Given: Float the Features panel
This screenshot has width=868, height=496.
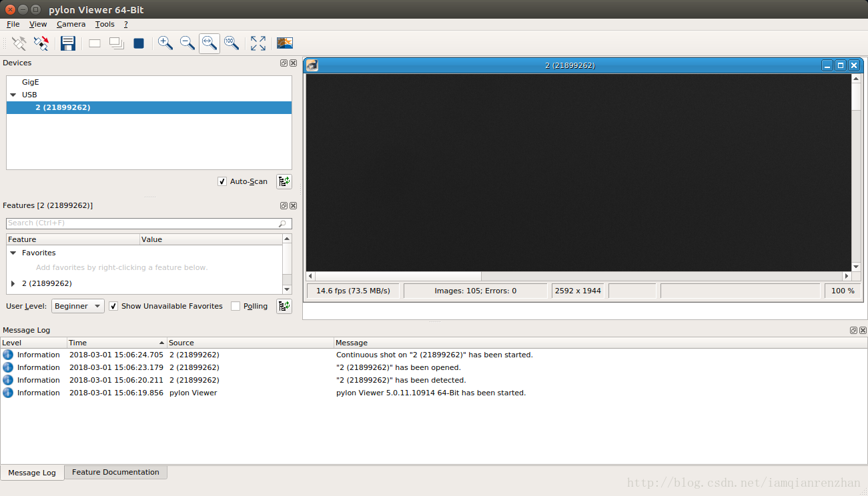Looking at the screenshot, I should [284, 205].
